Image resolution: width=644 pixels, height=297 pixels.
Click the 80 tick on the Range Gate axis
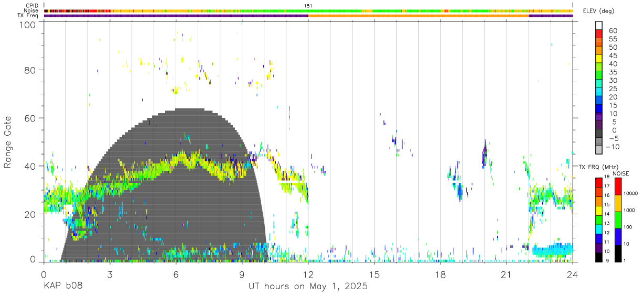[30, 70]
